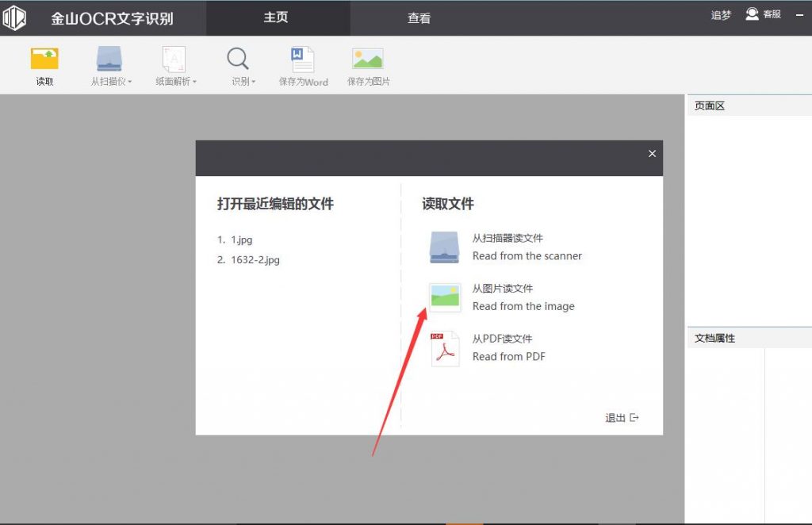Viewport: 812px width, 525px height.
Task: Select 从PDF读文件 option text
Action: (x=502, y=339)
